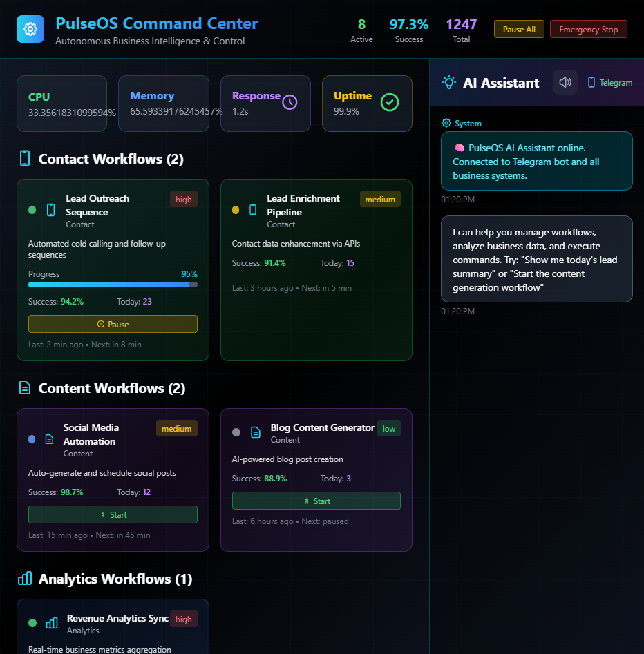Click the bar chart icon beside Analytics Workflows heading
Image resolution: width=644 pixels, height=654 pixels.
pos(26,578)
